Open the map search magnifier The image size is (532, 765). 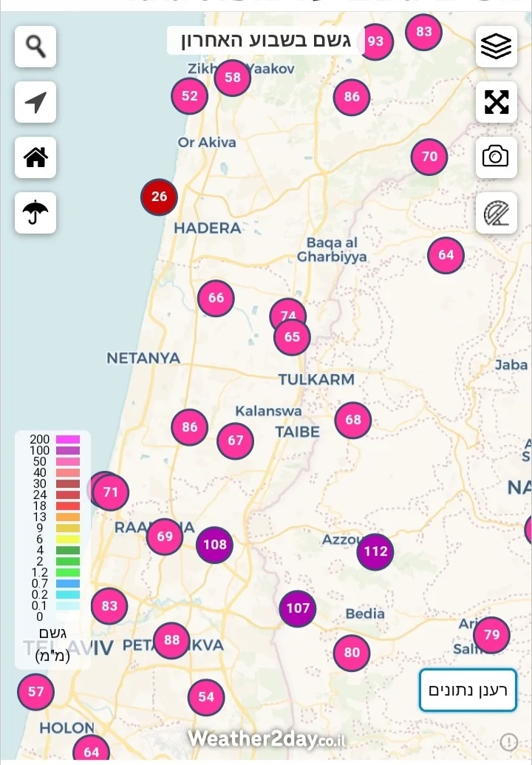pos(35,46)
